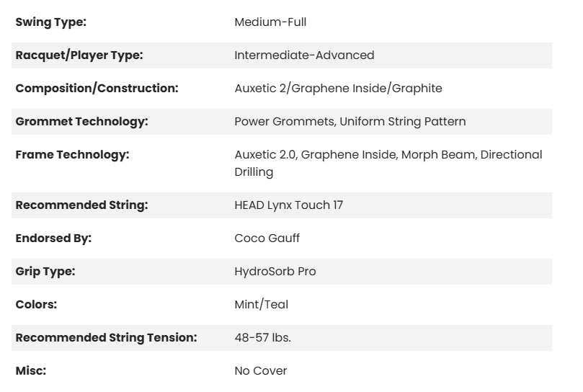Click the "Coco Gauff" endorser name
This screenshot has width=583, height=392.
pyautogui.click(x=267, y=239)
